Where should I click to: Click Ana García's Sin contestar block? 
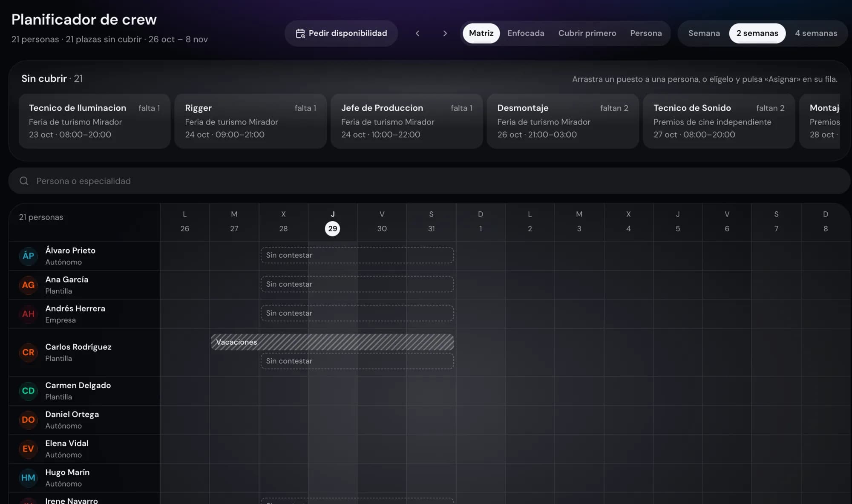point(357,284)
